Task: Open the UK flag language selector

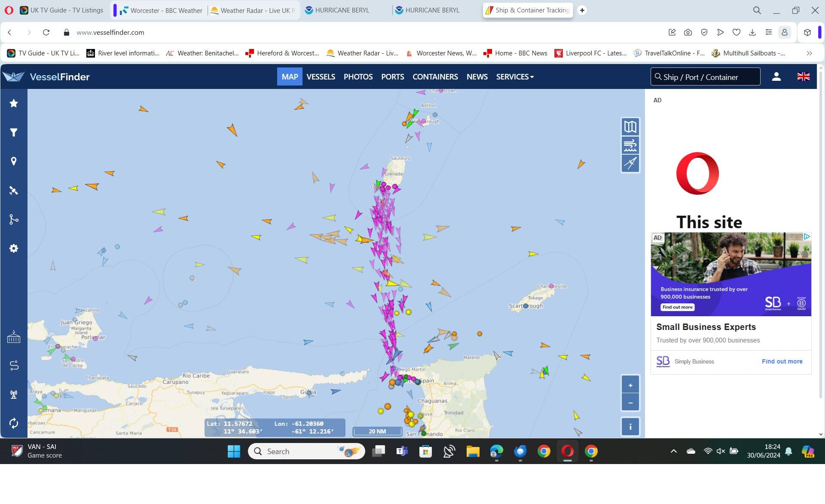Action: point(803,76)
